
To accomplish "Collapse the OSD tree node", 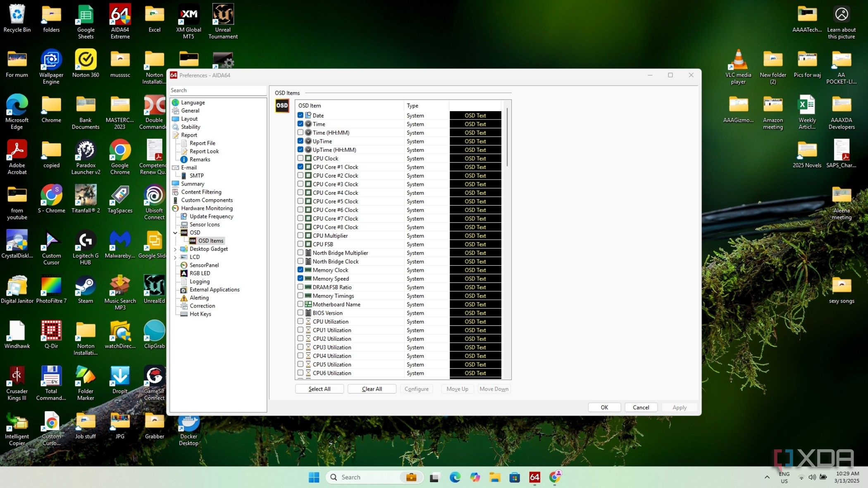I will coord(175,233).
